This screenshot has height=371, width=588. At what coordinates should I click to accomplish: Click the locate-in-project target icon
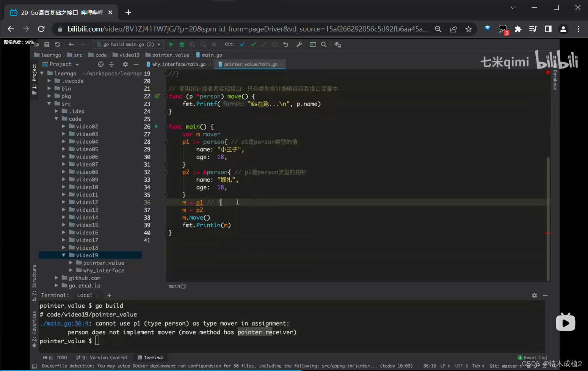click(x=100, y=64)
